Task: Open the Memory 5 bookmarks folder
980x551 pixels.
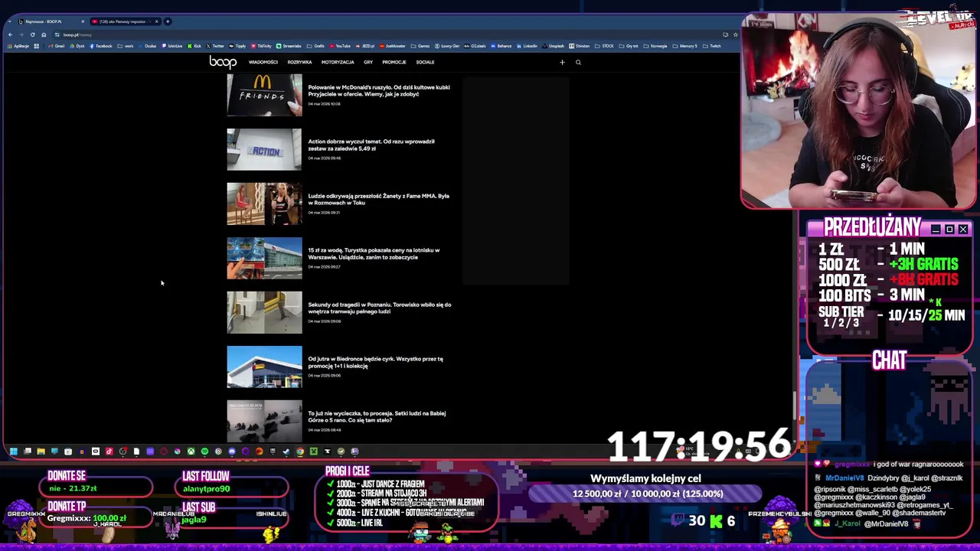Action: [684, 46]
